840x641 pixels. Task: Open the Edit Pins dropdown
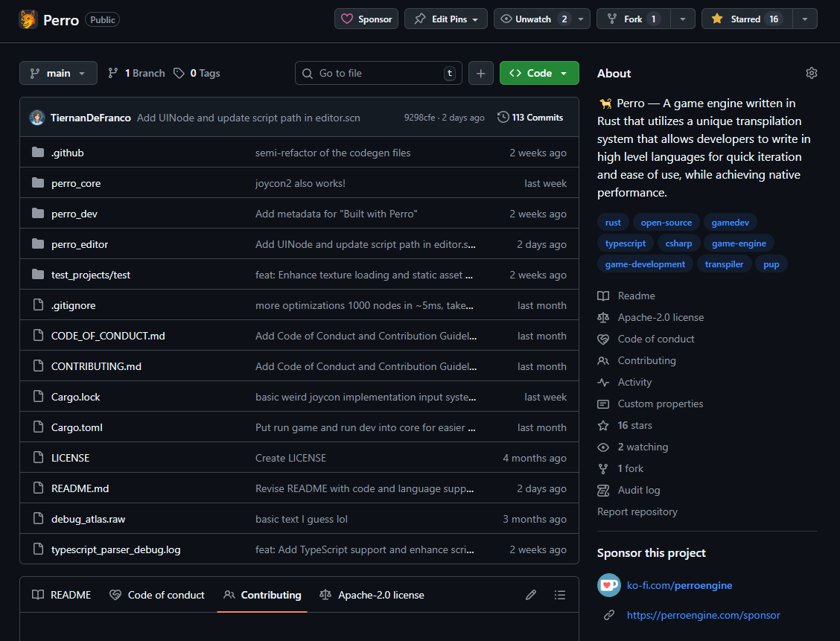[x=446, y=19]
